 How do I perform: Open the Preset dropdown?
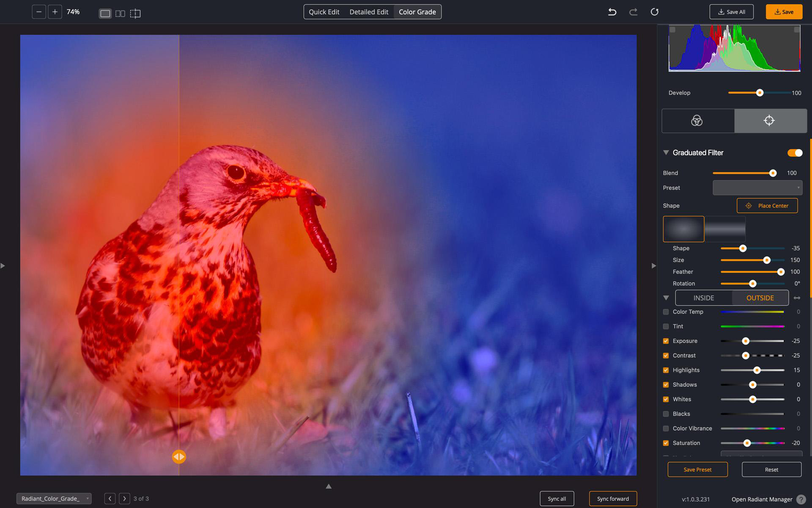pyautogui.click(x=757, y=188)
